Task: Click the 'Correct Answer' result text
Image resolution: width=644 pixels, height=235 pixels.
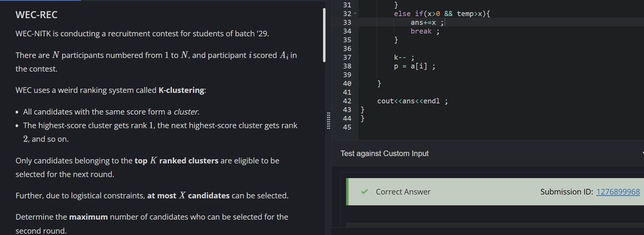Action: click(x=403, y=192)
